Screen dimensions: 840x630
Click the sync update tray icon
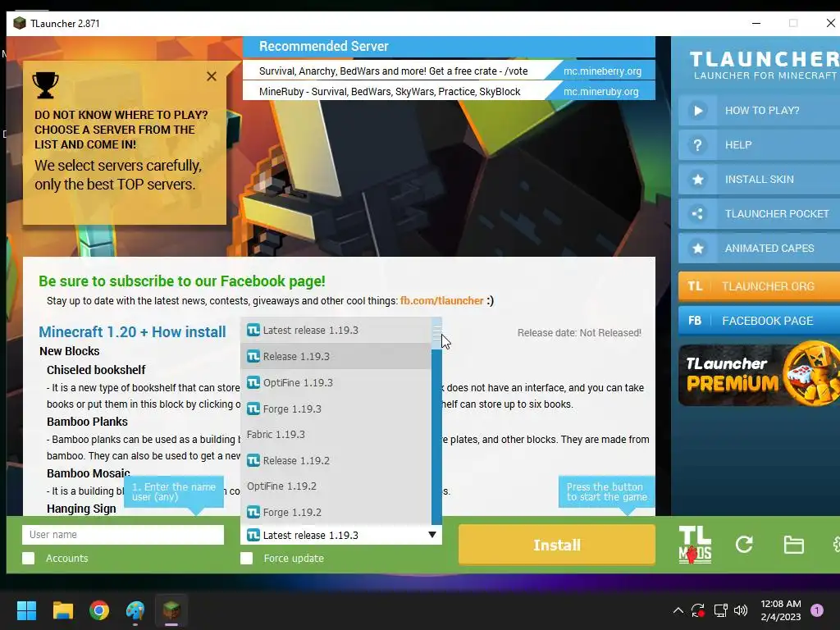tap(698, 610)
